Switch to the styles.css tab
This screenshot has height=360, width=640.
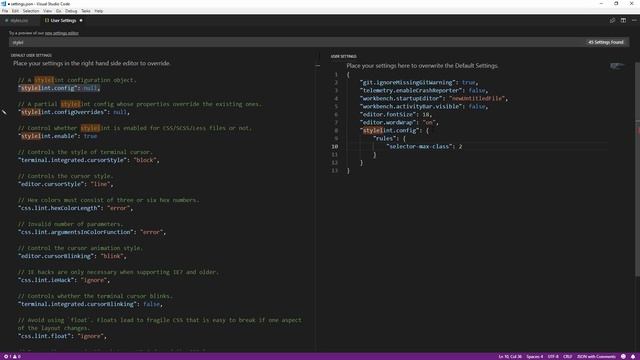tap(19, 20)
